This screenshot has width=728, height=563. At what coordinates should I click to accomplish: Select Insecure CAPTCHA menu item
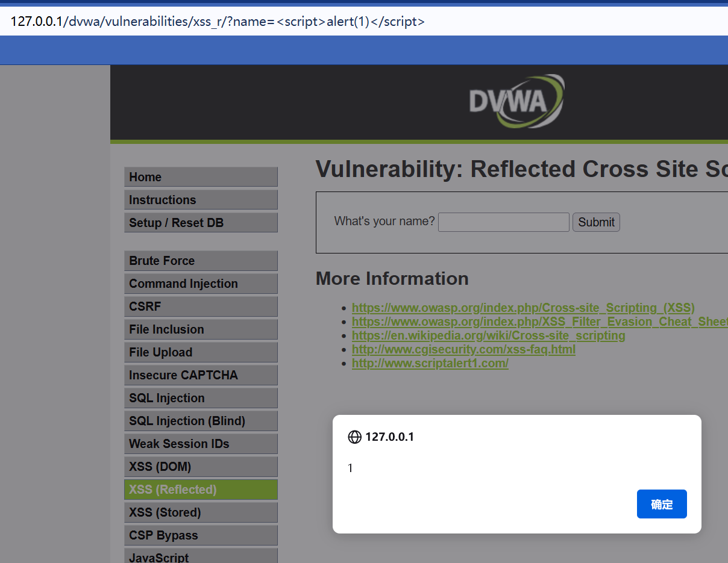[201, 375]
